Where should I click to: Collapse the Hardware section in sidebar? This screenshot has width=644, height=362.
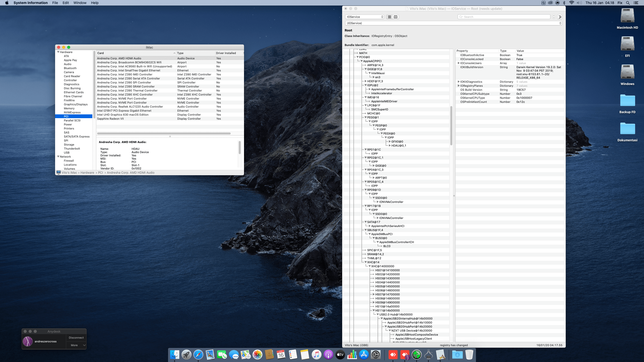(x=58, y=52)
